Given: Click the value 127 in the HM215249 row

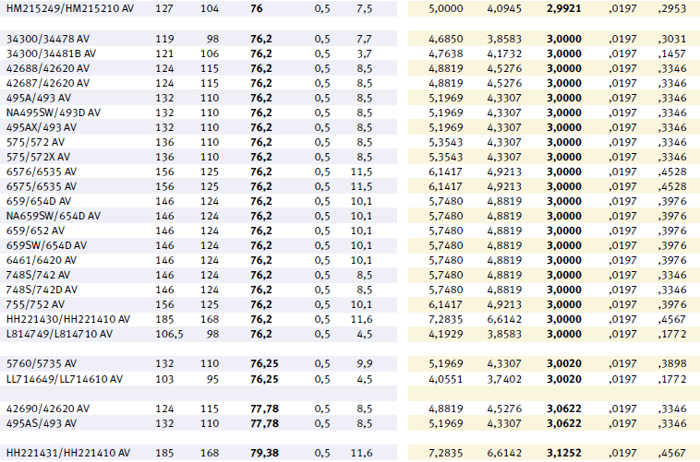Looking at the screenshot, I should [164, 8].
